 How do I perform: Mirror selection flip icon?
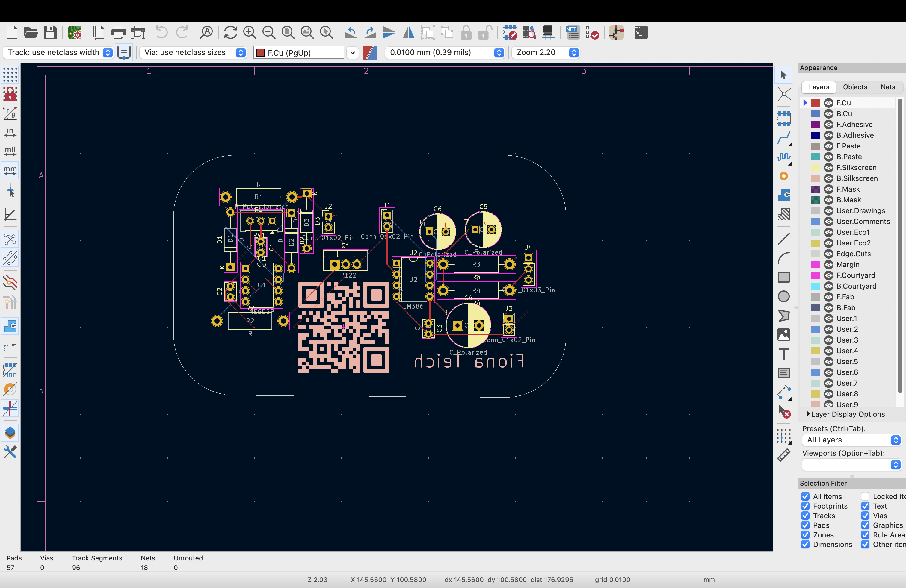[x=408, y=33]
